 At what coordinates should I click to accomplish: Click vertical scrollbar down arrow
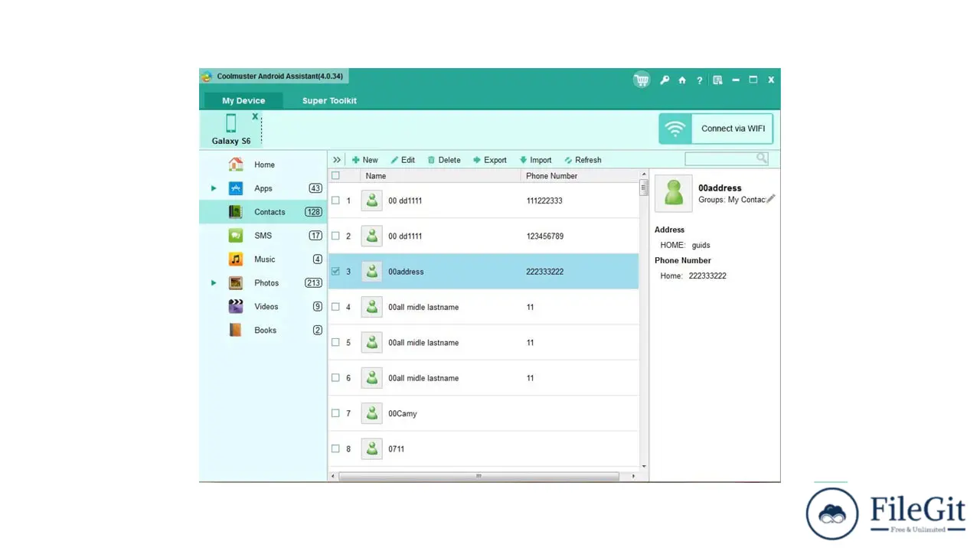pyautogui.click(x=643, y=466)
